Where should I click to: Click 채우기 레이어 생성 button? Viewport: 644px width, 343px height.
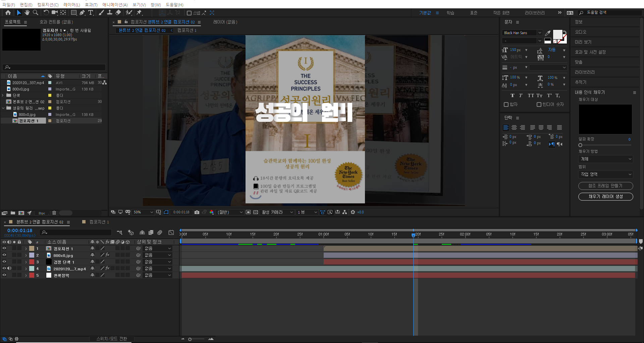(605, 197)
